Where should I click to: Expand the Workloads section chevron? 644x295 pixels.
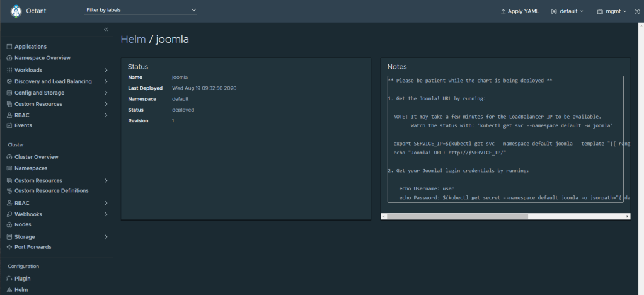click(106, 70)
